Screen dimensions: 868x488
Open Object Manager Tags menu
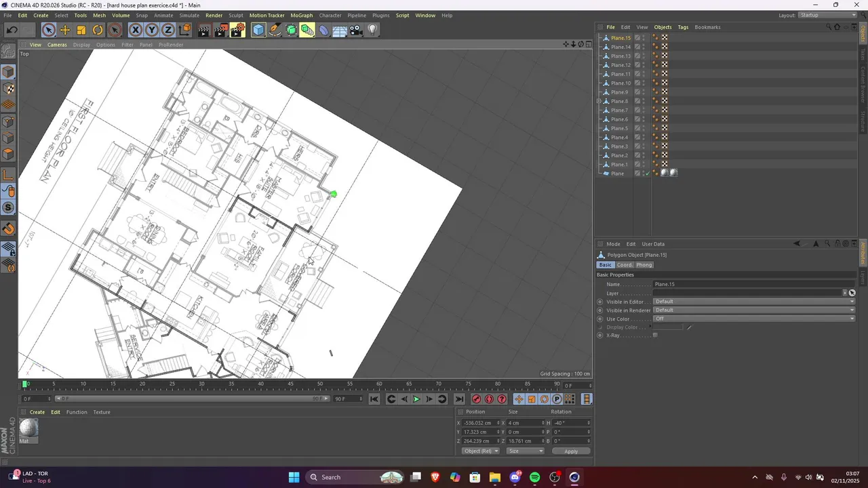pyautogui.click(x=683, y=27)
